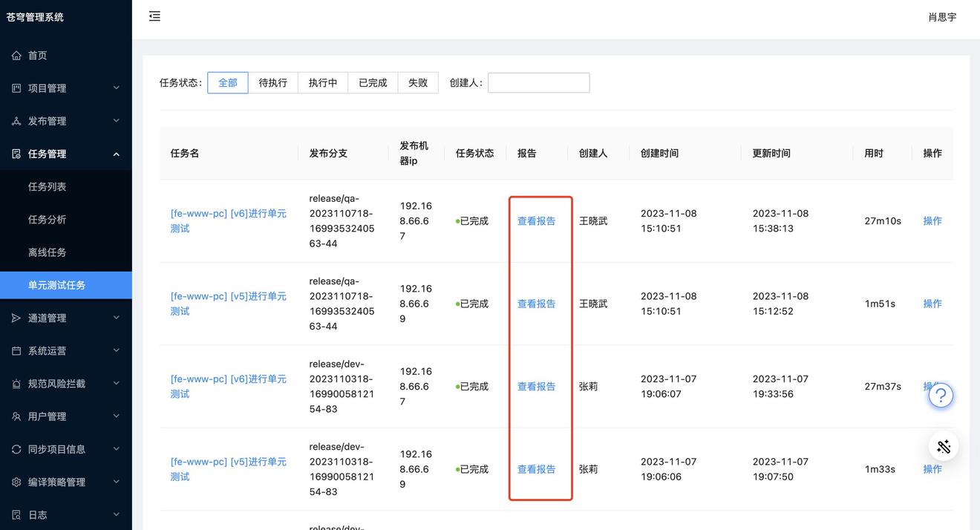This screenshot has width=980, height=530.
Task: Click the floating help question mark icon
Action: pyautogui.click(x=941, y=396)
